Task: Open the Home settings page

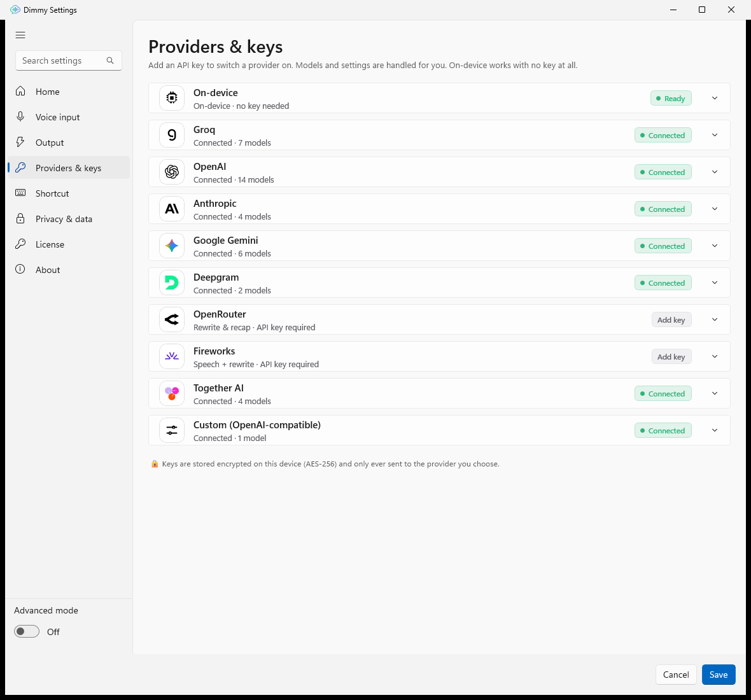Action: point(69,92)
